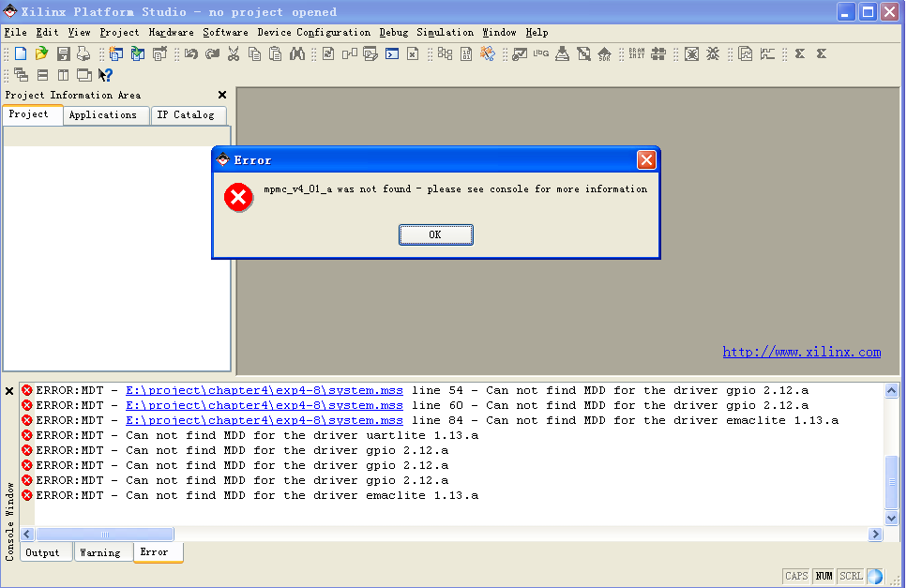Open system.mss link on line 84 error
Image resolution: width=907 pixels, height=588 pixels.
(265, 420)
